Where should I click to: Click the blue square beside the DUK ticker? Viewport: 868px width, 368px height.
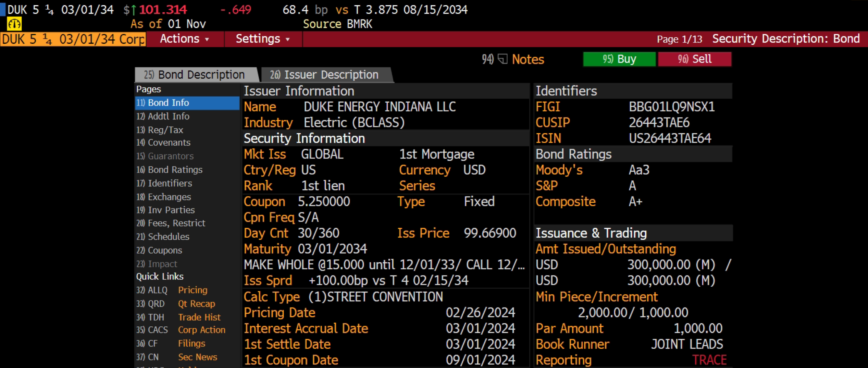[2, 9]
